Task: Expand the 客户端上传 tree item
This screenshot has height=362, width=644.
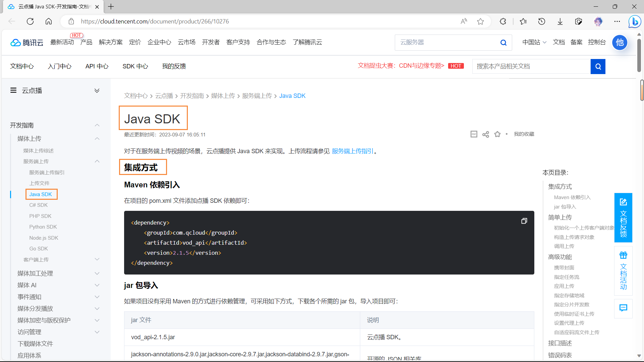Action: (x=97, y=259)
